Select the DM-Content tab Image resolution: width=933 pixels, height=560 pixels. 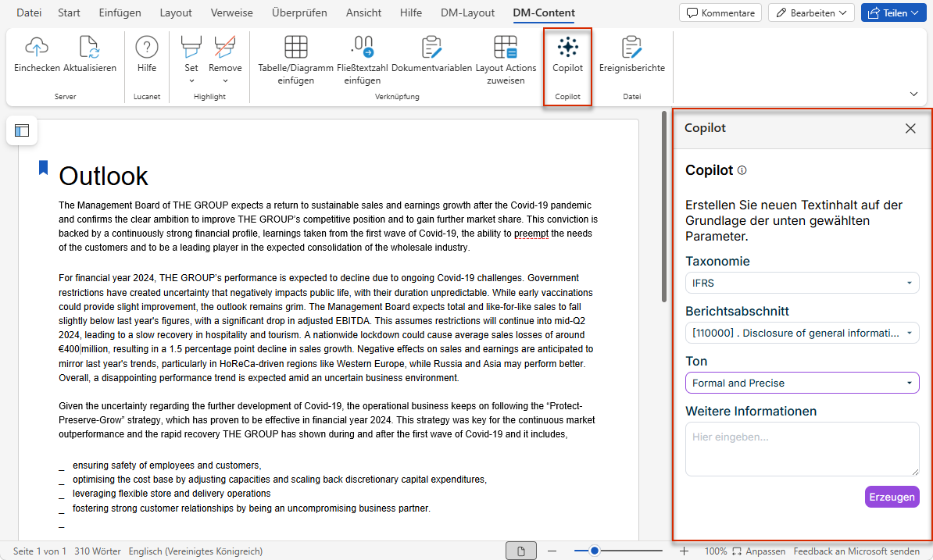click(x=544, y=12)
